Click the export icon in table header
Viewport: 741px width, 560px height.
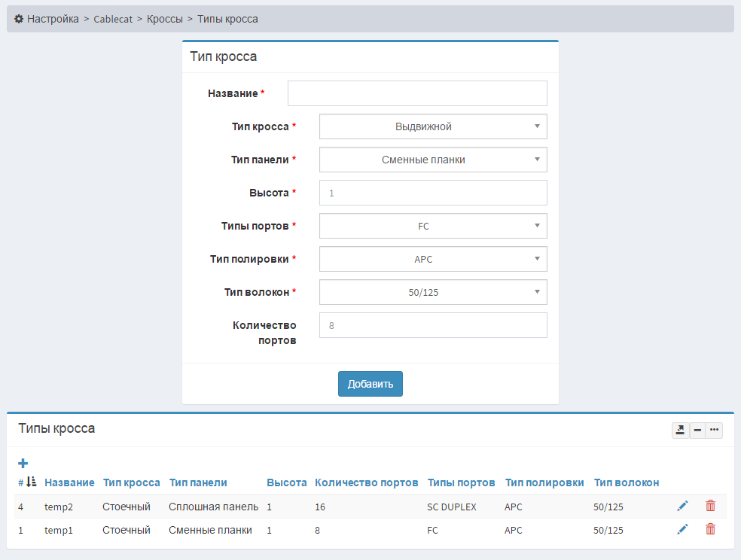[x=680, y=430]
